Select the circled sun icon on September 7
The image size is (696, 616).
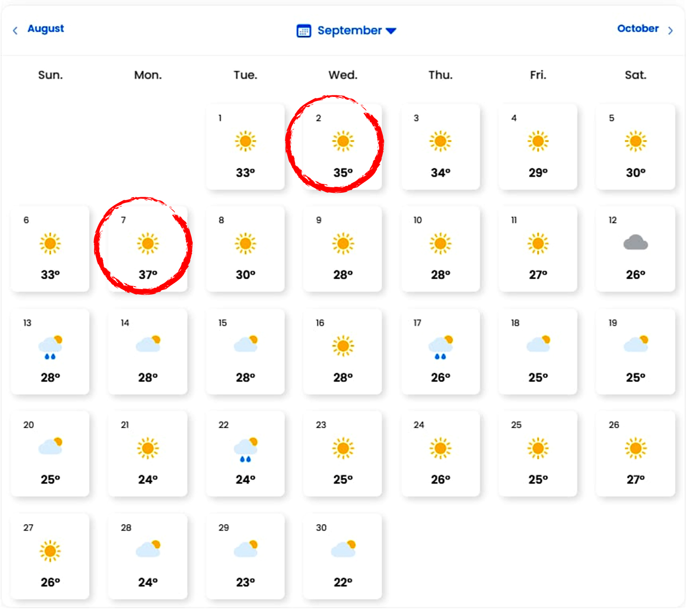coord(148,243)
